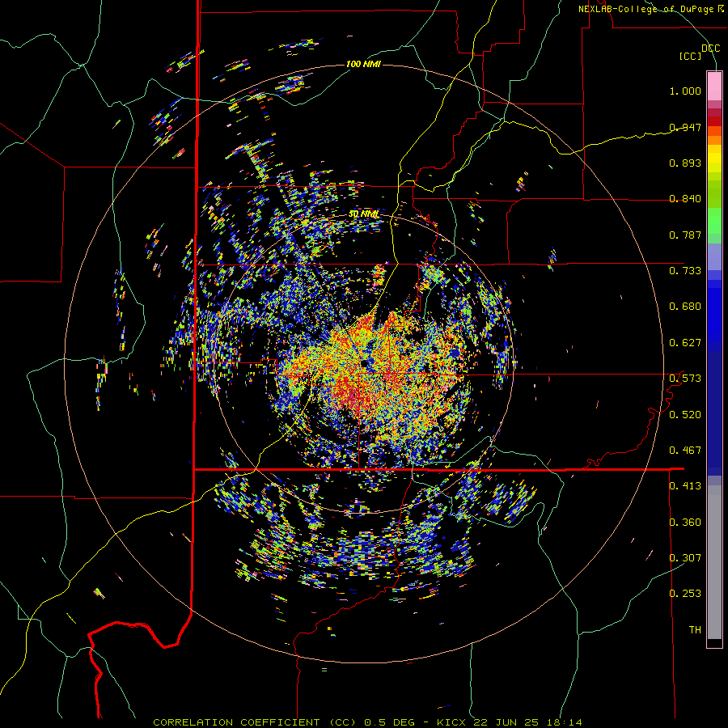Select the 0.947 scale value
Image resolution: width=728 pixels, height=728 pixels.
point(685,127)
